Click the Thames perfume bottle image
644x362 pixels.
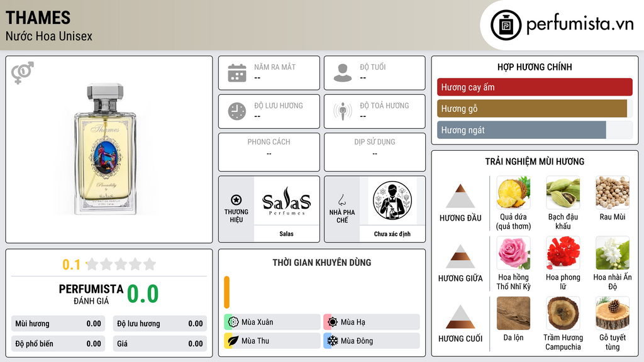coord(105,149)
